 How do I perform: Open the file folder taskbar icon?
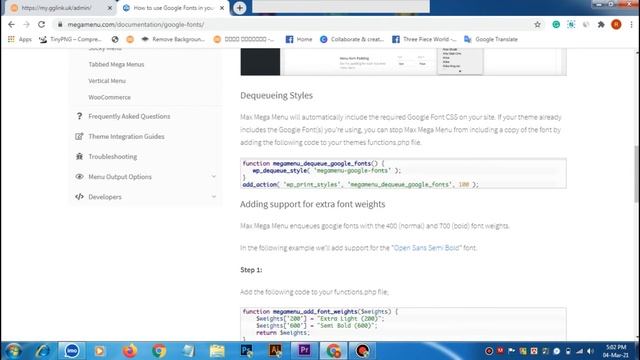(x=217, y=351)
